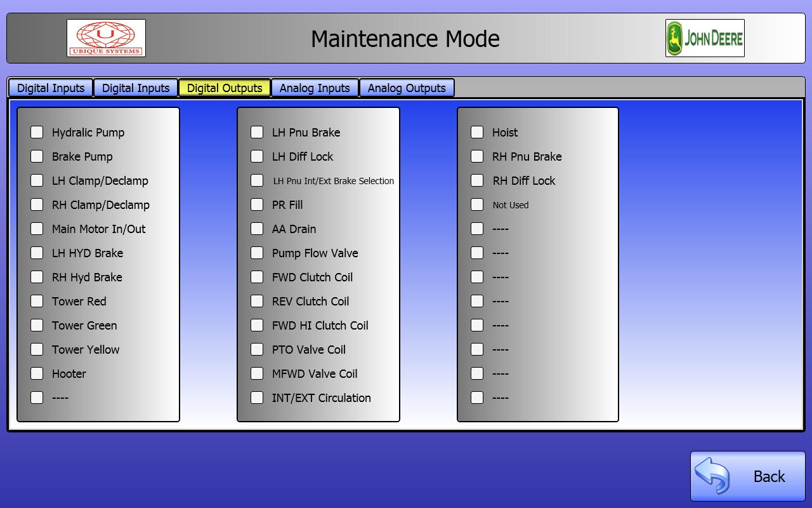Enable the Hydralic Pump checkbox
Viewport: 812px width, 508px height.
coord(37,132)
